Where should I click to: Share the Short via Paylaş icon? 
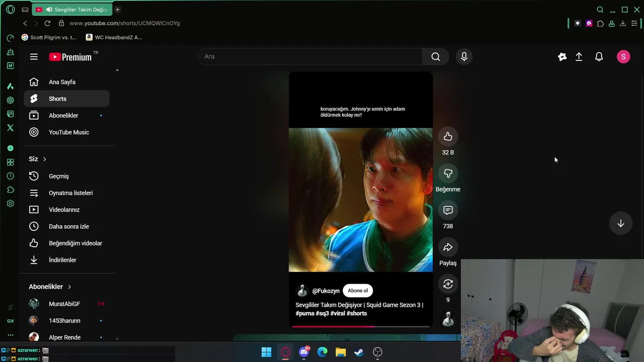click(448, 247)
